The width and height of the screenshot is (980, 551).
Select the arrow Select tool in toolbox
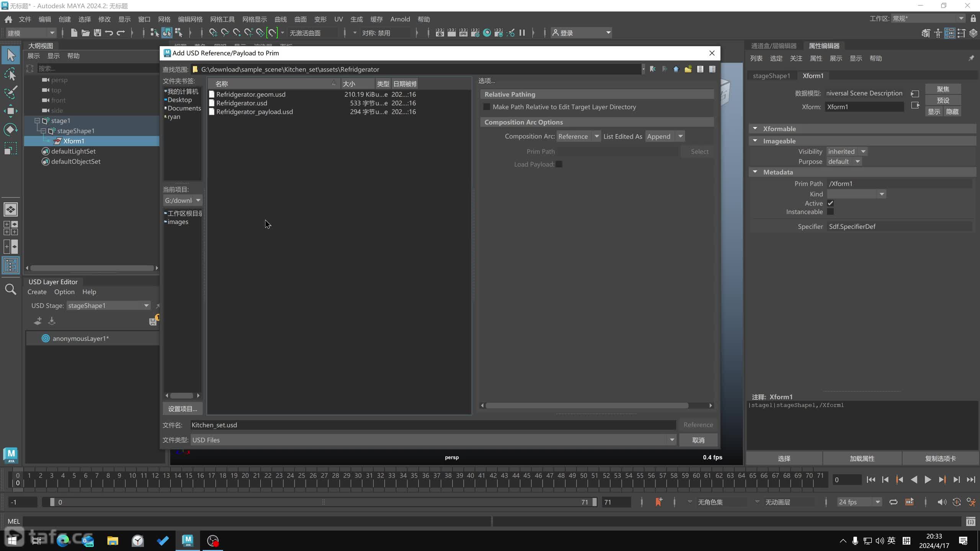11,56
